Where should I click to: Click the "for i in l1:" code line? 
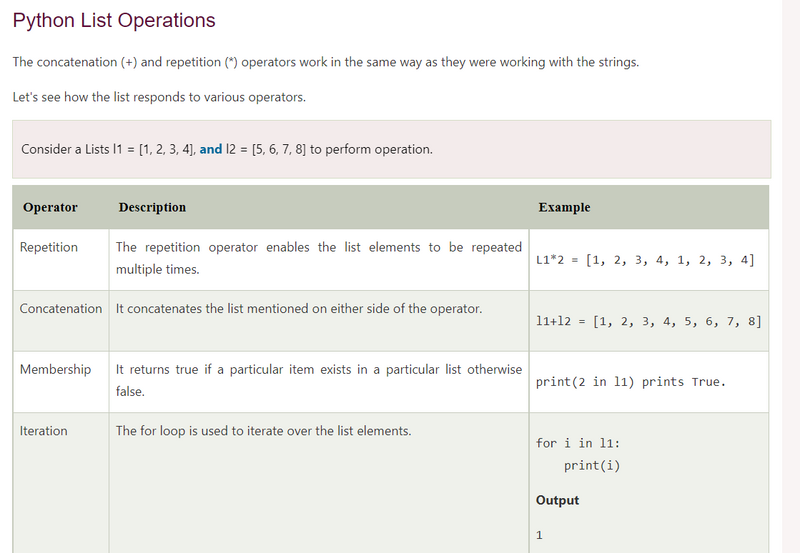tap(578, 443)
